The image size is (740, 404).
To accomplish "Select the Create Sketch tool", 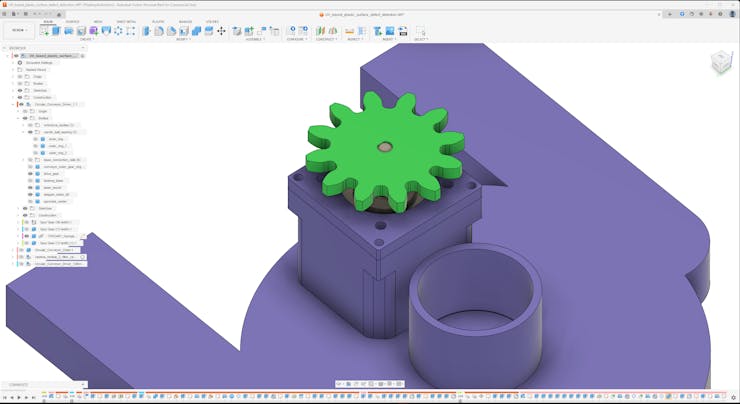I will pos(44,31).
